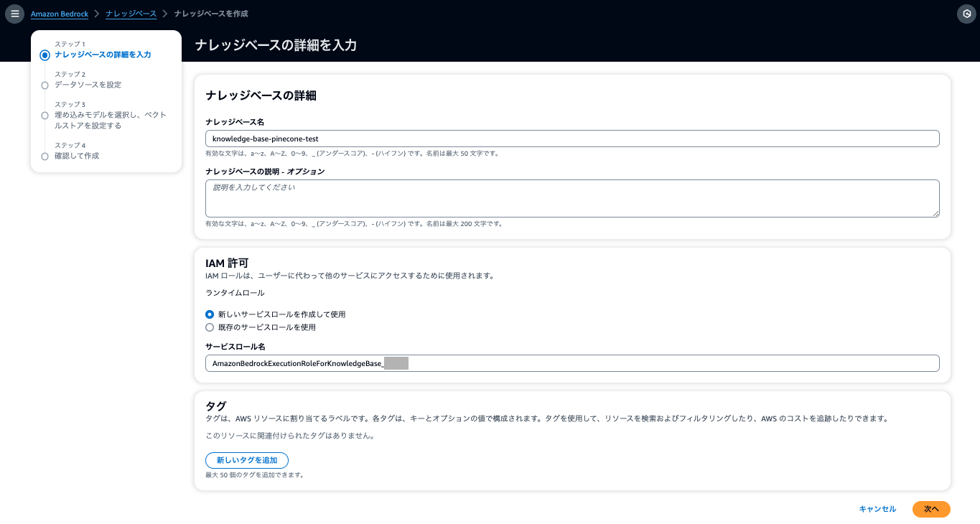980x524 pixels.
Task: Click the サービスロール名 input field
Action: 572,363
